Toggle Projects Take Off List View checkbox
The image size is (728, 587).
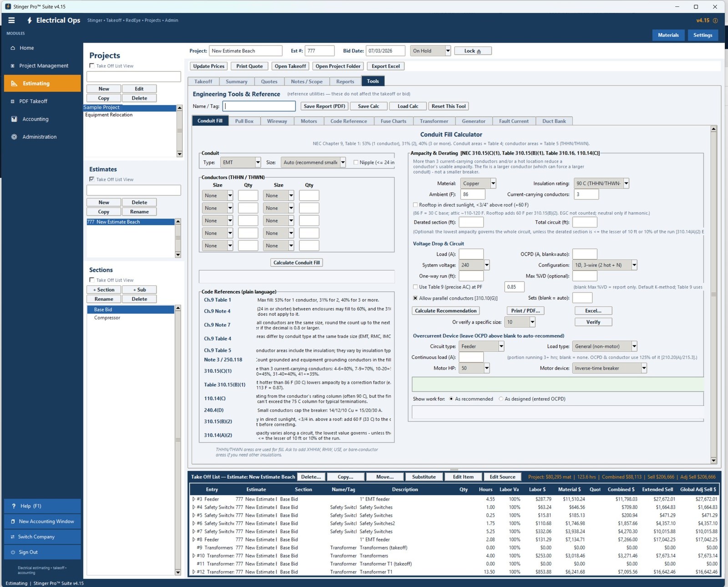click(x=92, y=66)
